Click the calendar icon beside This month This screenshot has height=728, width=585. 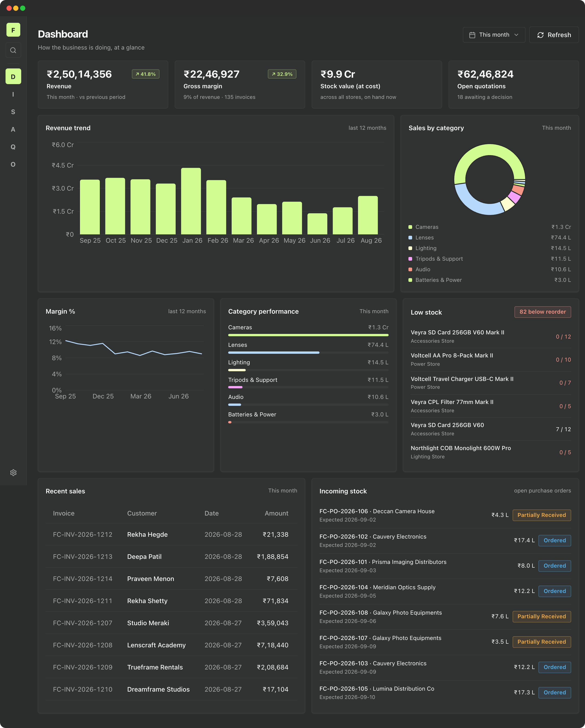pyautogui.click(x=472, y=35)
